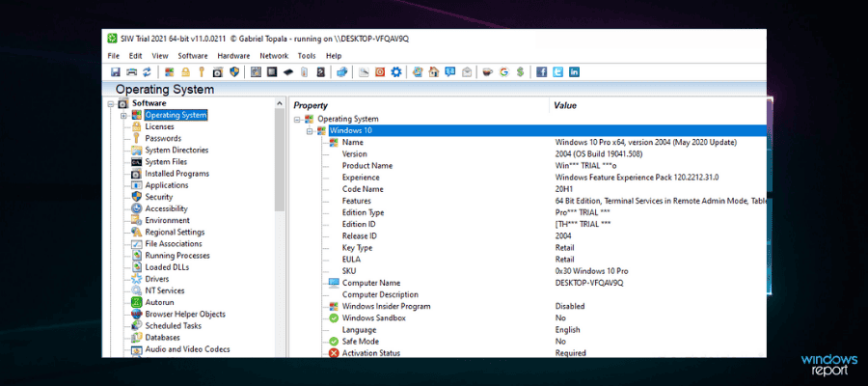The height and width of the screenshot is (386, 868).
Task: Click the Save floppy disk toolbar icon
Action: (116, 72)
